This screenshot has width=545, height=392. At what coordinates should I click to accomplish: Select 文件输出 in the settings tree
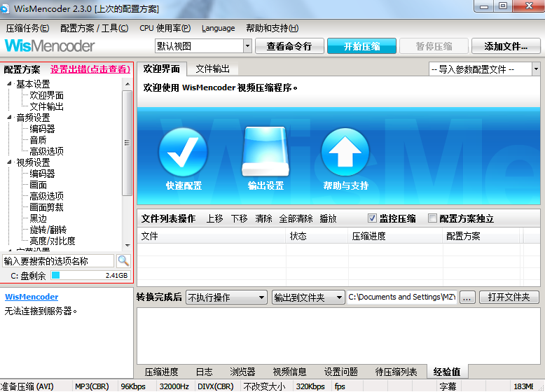(46, 106)
